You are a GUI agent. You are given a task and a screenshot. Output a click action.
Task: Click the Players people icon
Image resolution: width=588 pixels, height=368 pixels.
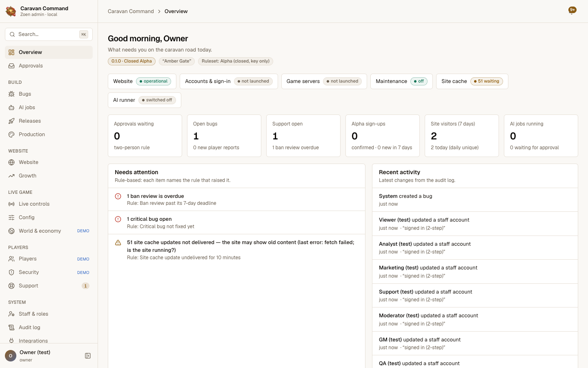coord(11,259)
